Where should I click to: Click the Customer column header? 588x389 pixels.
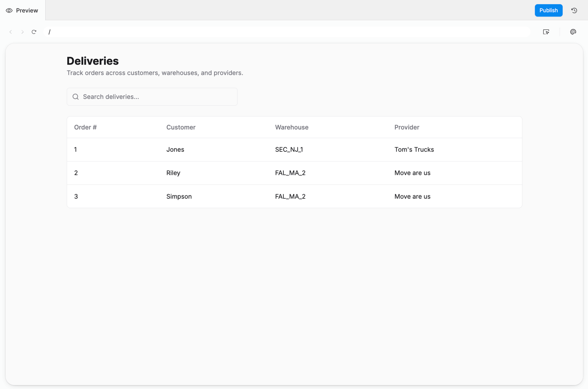click(x=181, y=127)
